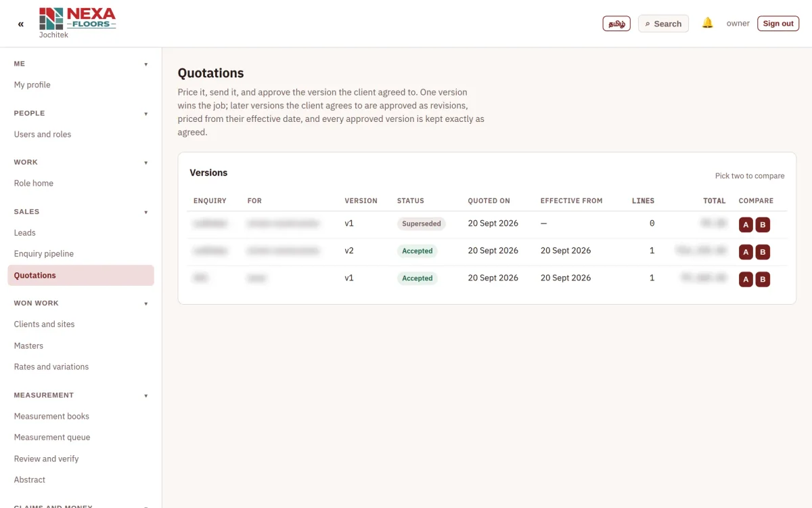
Task: Open the Search box
Action: click(663, 24)
